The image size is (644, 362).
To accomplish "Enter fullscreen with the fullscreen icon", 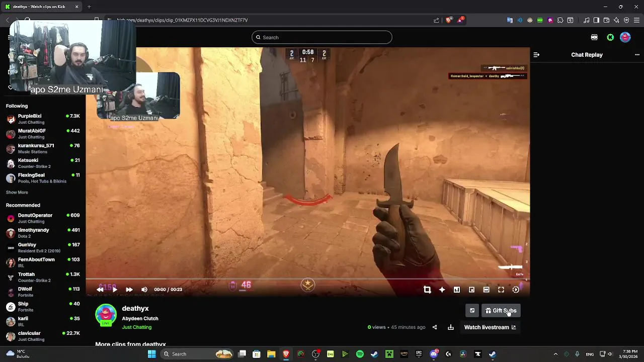I will click(x=501, y=290).
